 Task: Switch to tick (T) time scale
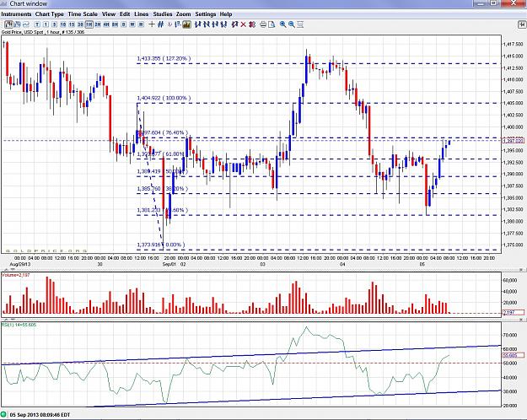click(37, 24)
